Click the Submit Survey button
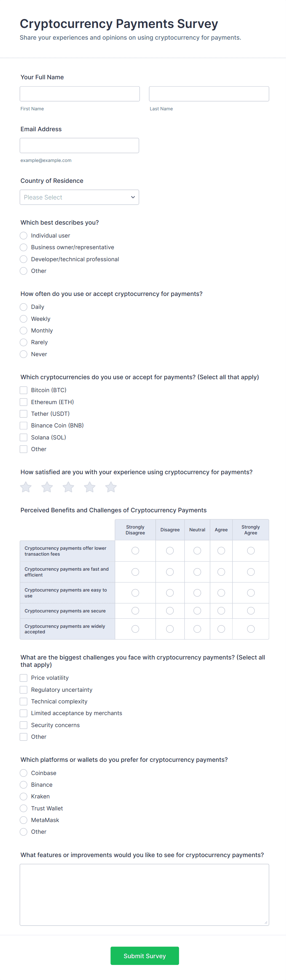 144,956
